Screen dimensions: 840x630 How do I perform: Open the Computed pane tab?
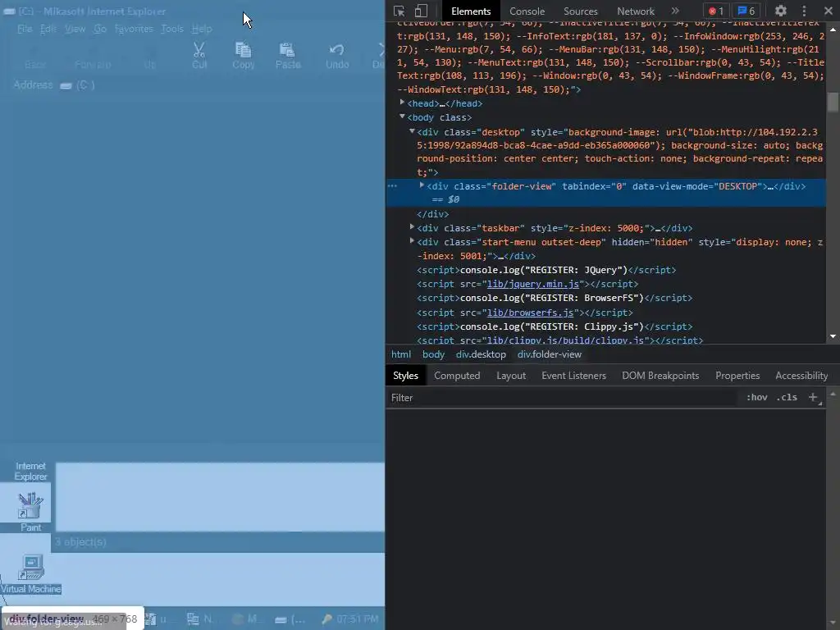[x=457, y=376]
